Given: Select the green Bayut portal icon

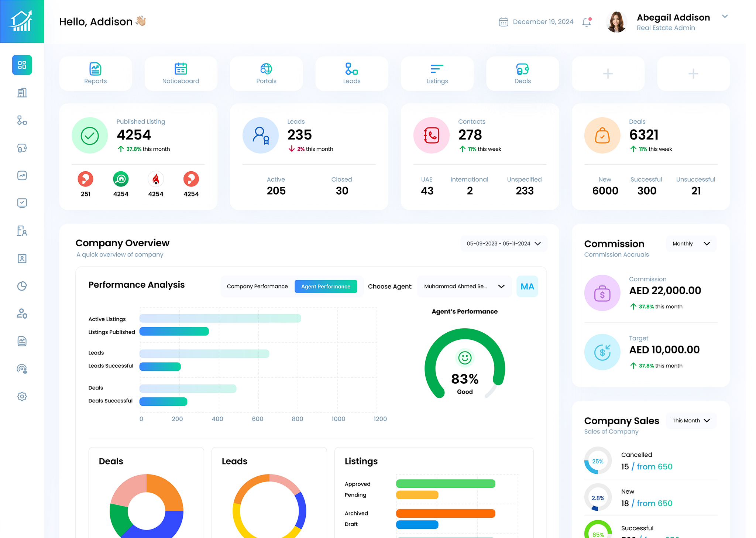Looking at the screenshot, I should coord(121,180).
